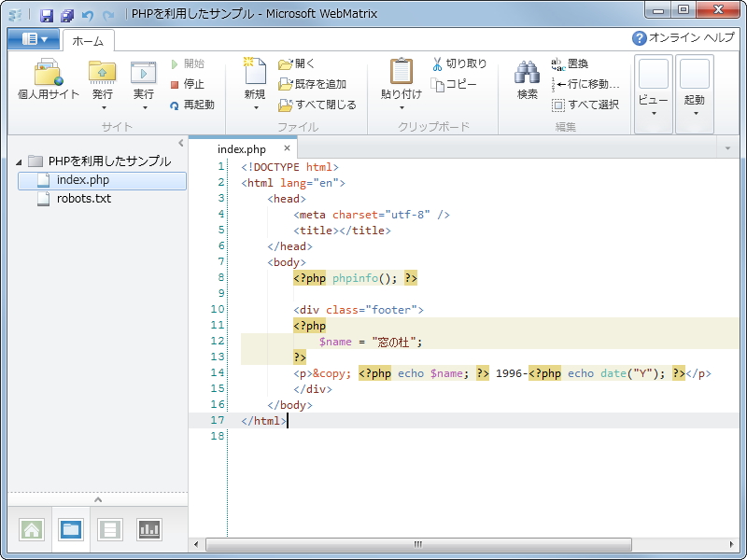The height and width of the screenshot is (560, 747).
Task: Open the Site workspace icon
Action: (32, 529)
